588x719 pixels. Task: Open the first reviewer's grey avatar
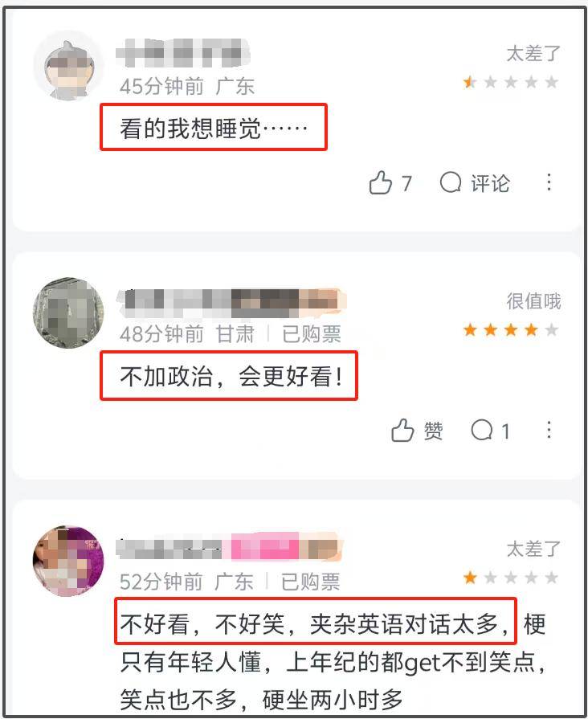(69, 66)
